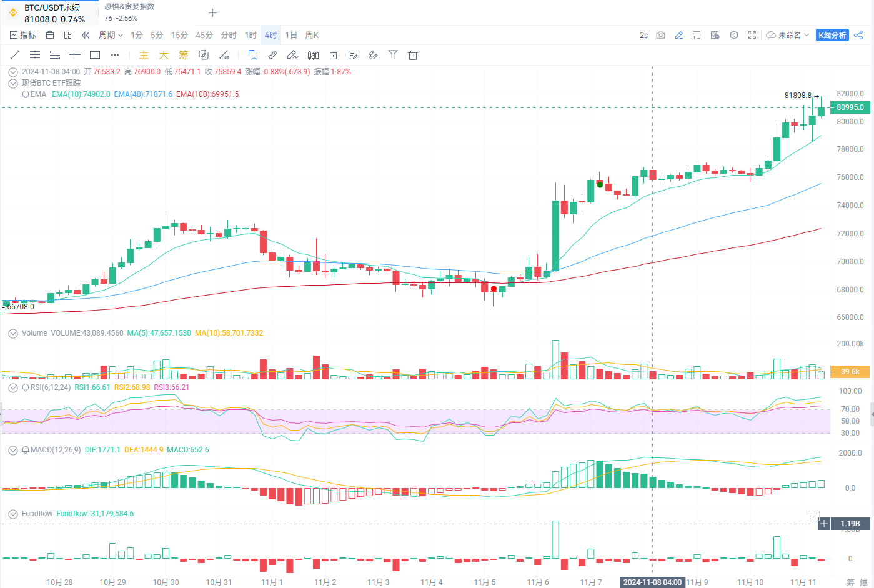Click the add window icon

(x=697, y=35)
